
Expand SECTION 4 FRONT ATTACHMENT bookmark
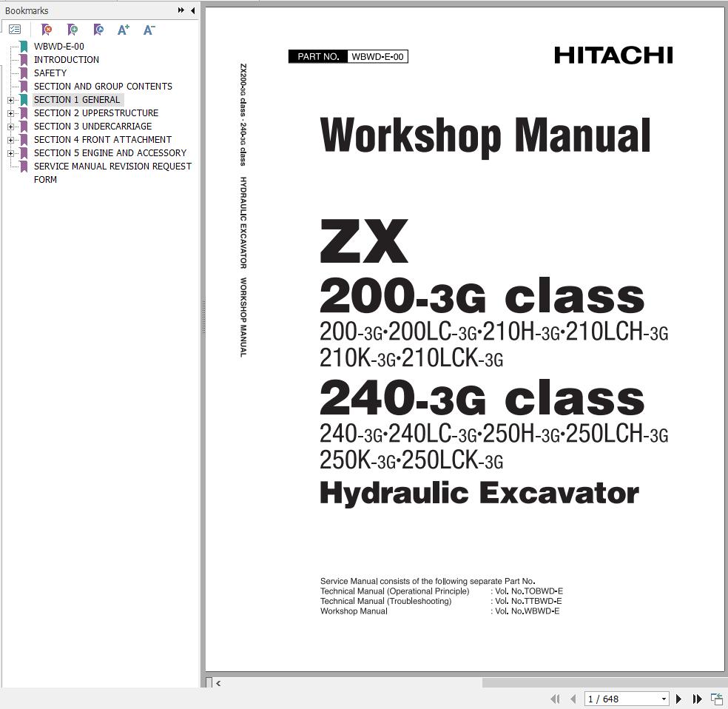point(10,140)
